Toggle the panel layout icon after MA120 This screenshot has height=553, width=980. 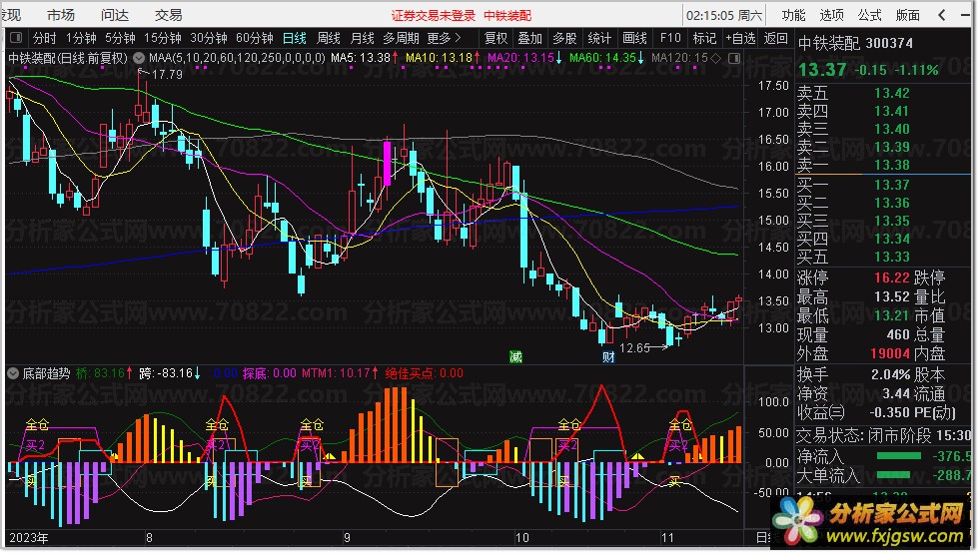click(x=734, y=58)
